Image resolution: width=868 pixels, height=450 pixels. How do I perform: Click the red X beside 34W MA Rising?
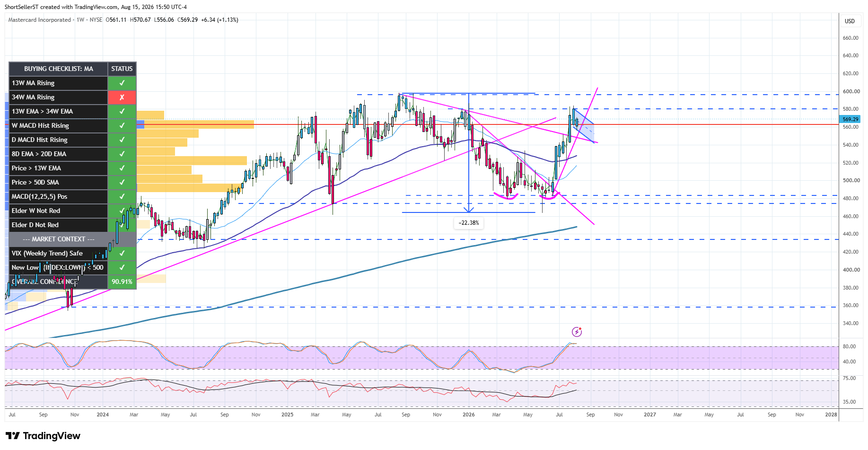pyautogui.click(x=122, y=97)
